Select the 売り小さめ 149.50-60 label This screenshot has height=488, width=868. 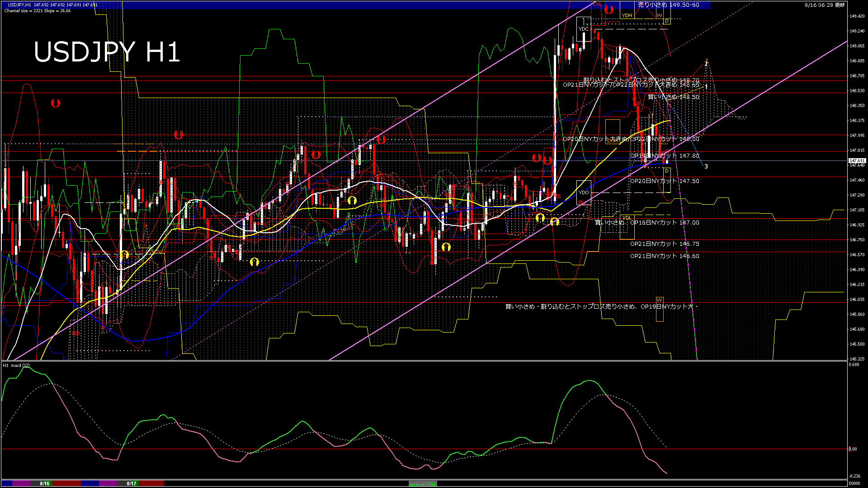(x=668, y=5)
